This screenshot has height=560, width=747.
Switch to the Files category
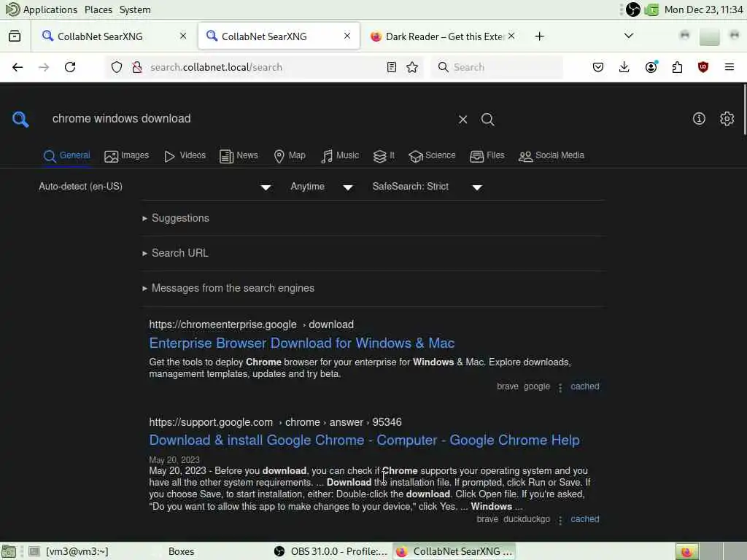click(x=487, y=156)
